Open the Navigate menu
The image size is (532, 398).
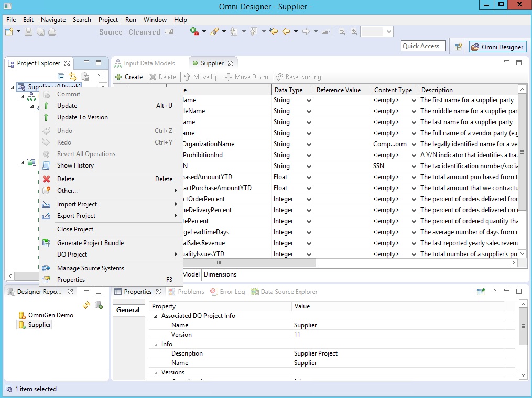tap(53, 20)
